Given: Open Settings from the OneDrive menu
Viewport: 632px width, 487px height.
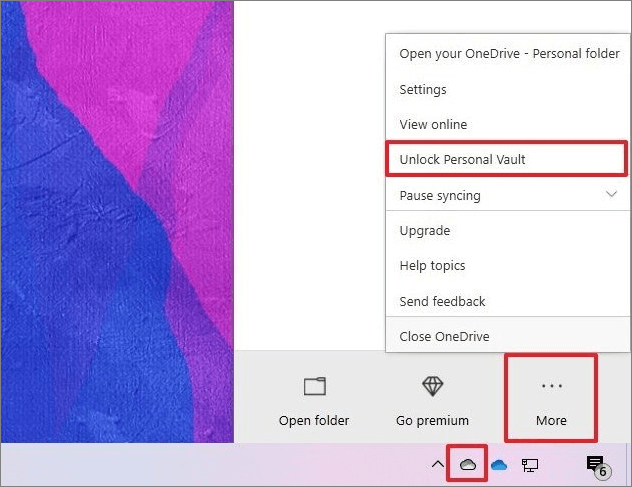Looking at the screenshot, I should (x=509, y=89).
